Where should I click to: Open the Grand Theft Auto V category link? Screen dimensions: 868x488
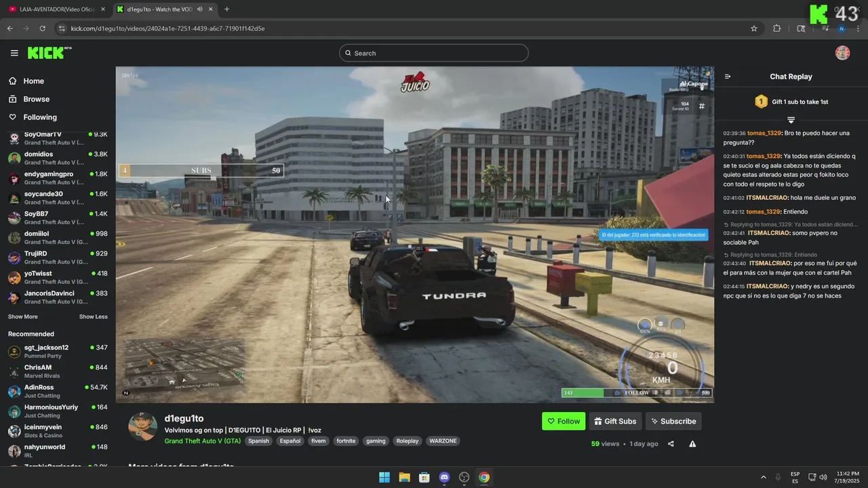pyautogui.click(x=202, y=441)
